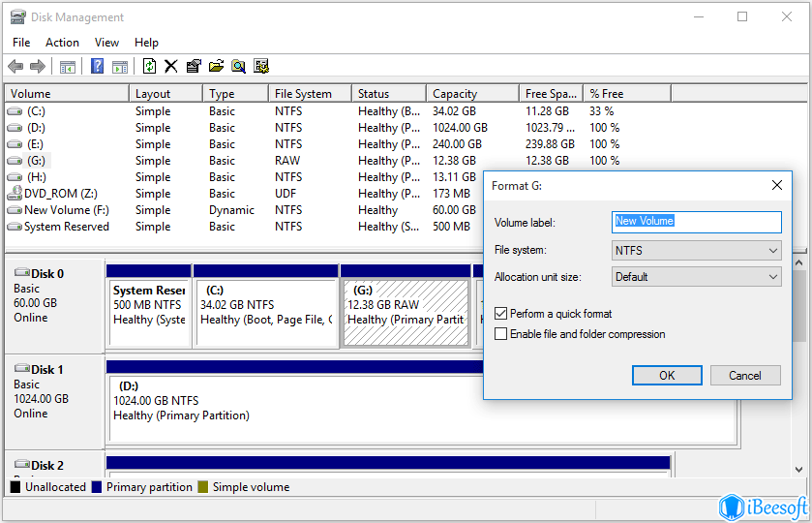Click the Back arrow toolbar icon
This screenshot has width=812, height=523.
tap(15, 66)
